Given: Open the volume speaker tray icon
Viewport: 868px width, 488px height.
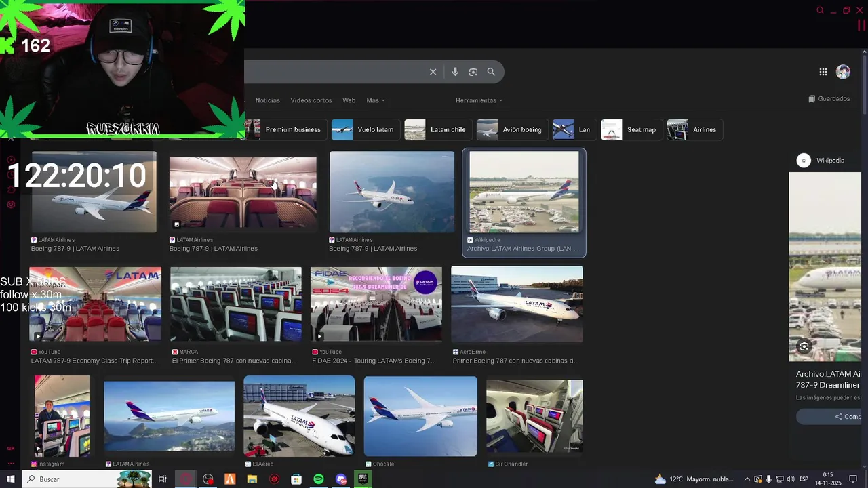Looking at the screenshot, I should click(790, 479).
